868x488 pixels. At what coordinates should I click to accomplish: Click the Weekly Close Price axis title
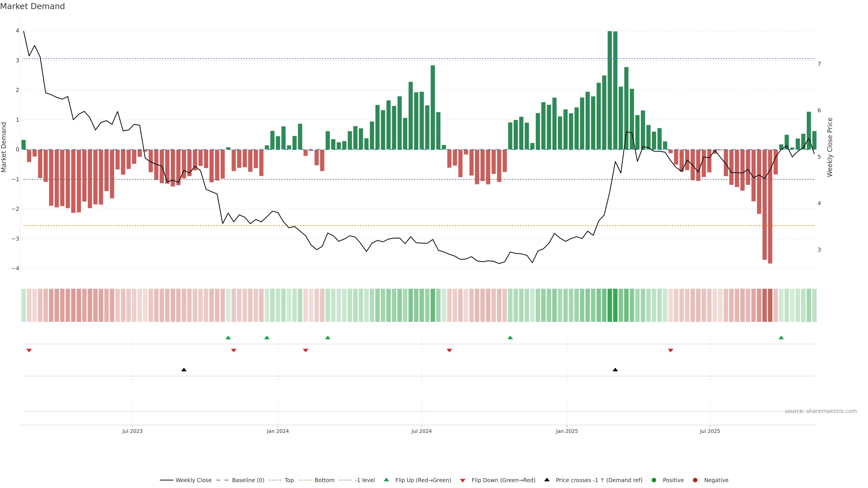830,147
